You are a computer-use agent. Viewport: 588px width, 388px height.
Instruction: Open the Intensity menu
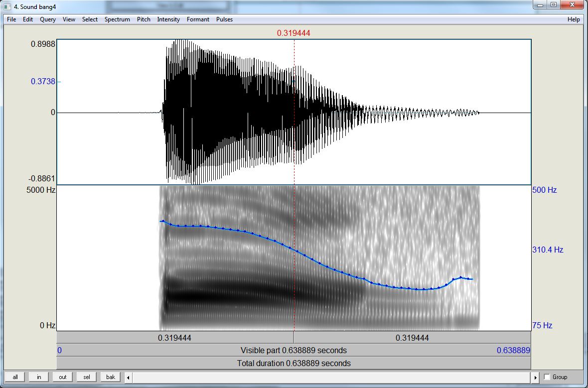pyautogui.click(x=168, y=19)
